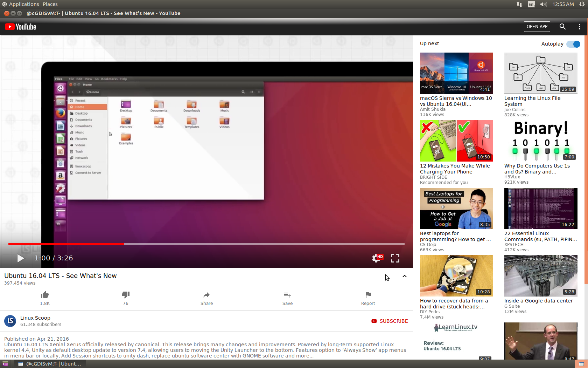Save video to a playlist
This screenshot has width=588, height=368.
point(287,298)
